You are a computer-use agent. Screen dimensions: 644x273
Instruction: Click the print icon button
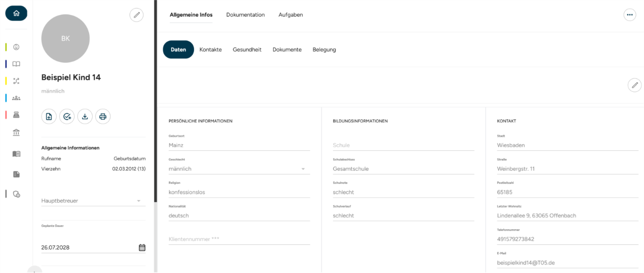point(103,116)
